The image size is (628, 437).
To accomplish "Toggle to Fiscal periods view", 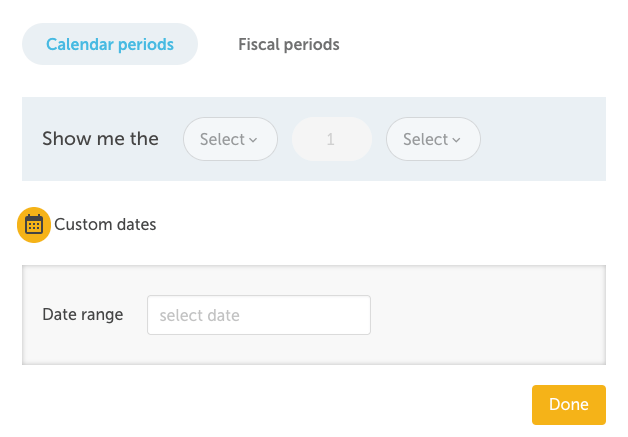I will pyautogui.click(x=289, y=45).
